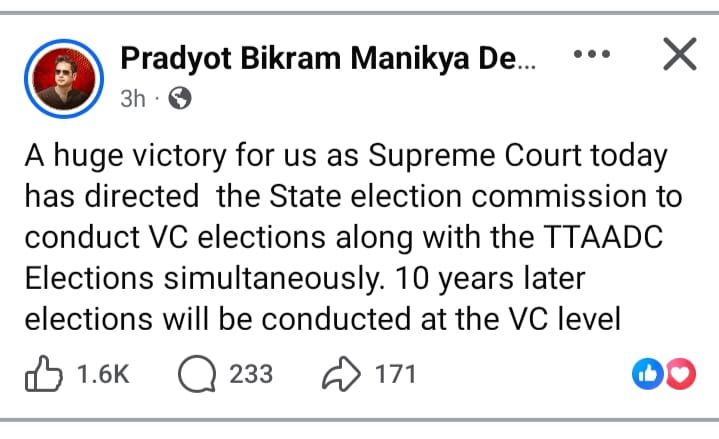Screen dimensions: 719x439
Task: Click the red heart Love reaction emoji
Action: [x=679, y=374]
